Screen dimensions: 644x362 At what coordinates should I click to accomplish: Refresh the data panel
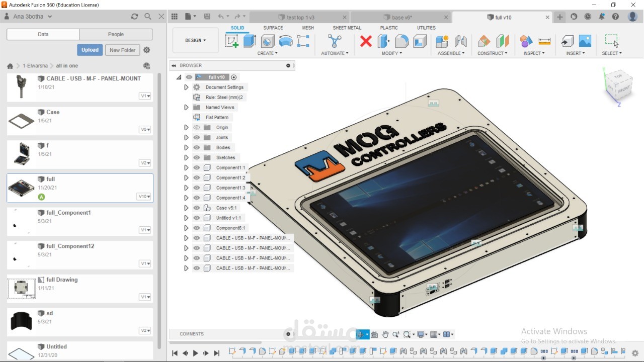tap(134, 17)
